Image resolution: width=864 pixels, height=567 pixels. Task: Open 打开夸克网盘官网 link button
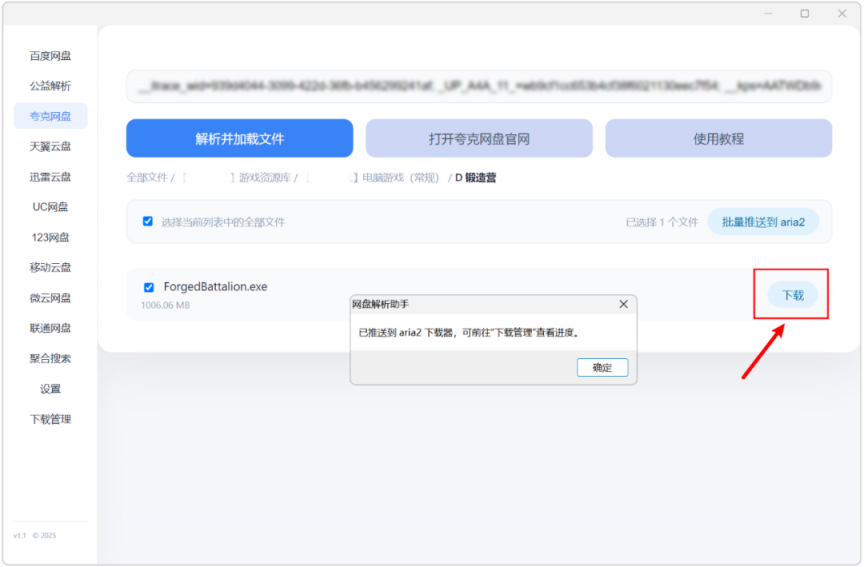point(479,139)
